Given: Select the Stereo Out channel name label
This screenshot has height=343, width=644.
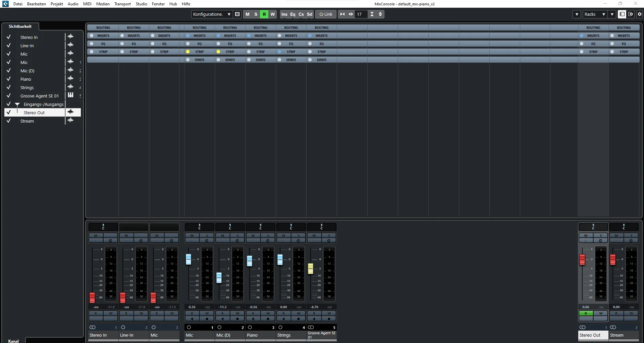Looking at the screenshot, I should (x=593, y=335).
